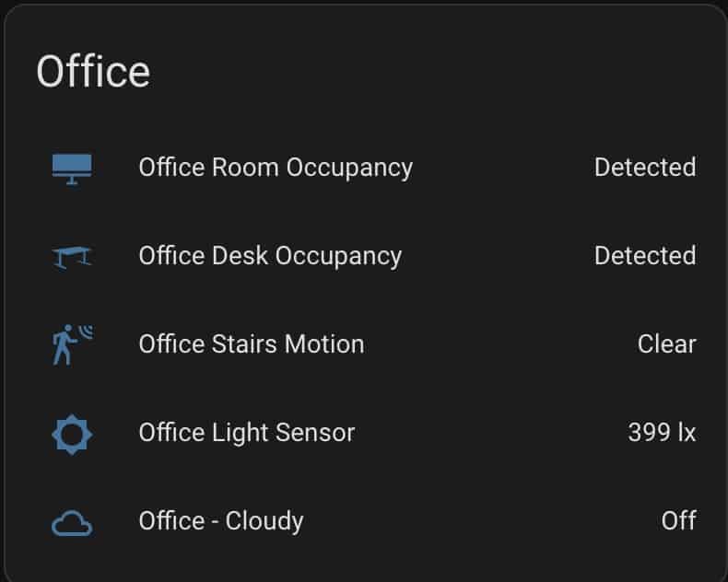The height and width of the screenshot is (582, 728).
Task: Click the word Occupancy in the Desk row
Action: coord(338,257)
